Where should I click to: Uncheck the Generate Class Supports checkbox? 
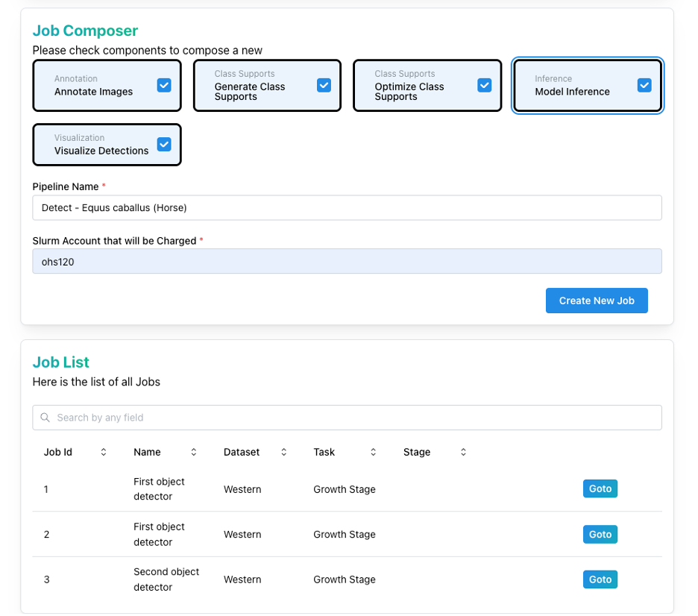coord(324,85)
